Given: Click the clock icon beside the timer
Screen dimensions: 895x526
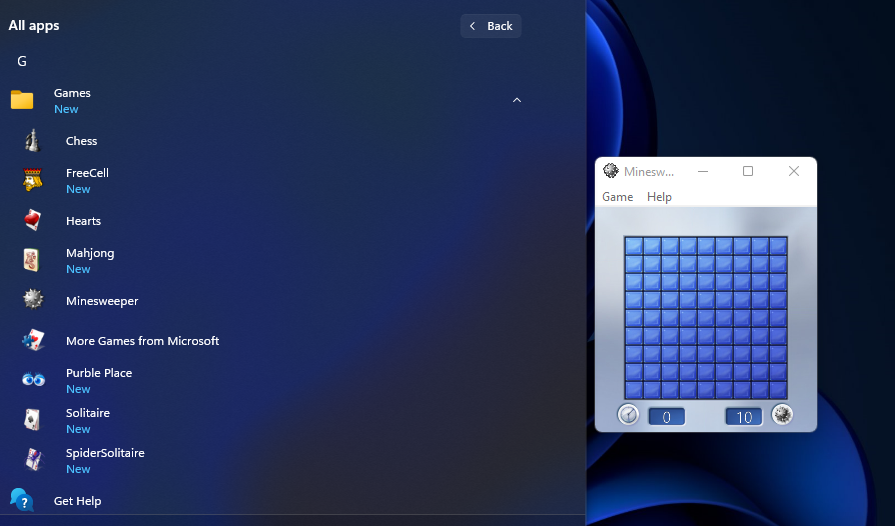Looking at the screenshot, I should (628, 414).
